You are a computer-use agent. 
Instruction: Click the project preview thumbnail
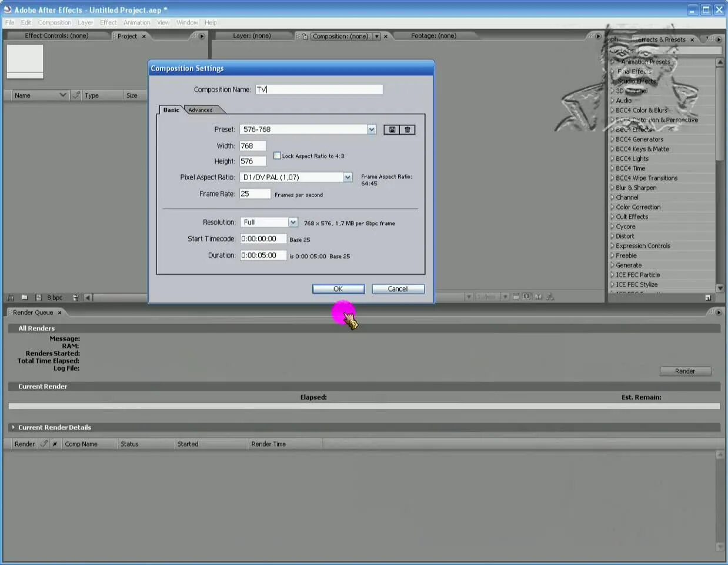[25, 62]
